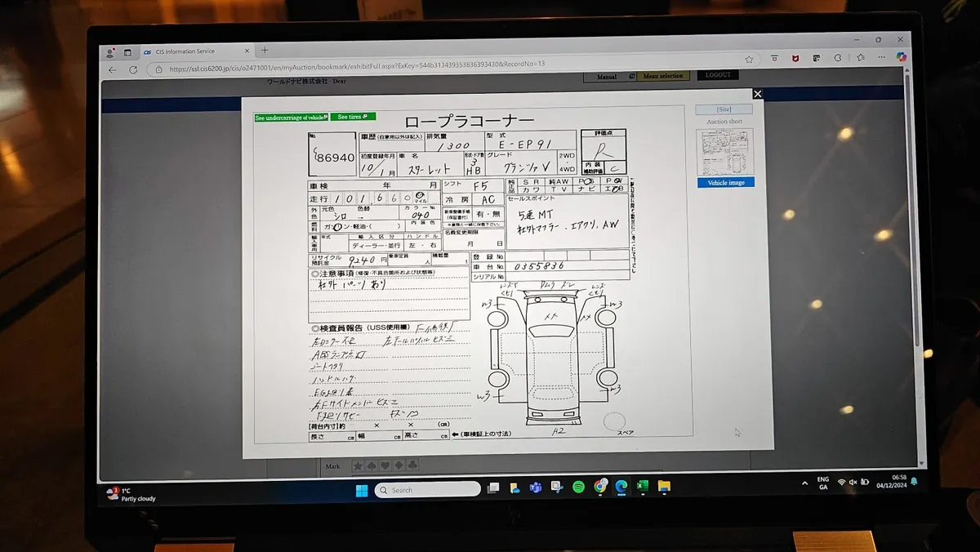Image resolution: width=980 pixels, height=552 pixels.
Task: Open the Copilot icon in Edge toolbar
Action: 902,57
